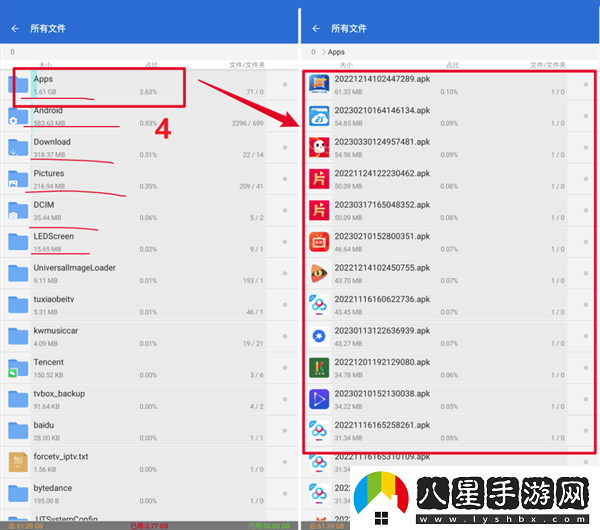This screenshot has width=600, height=530.
Task: Select dot for 20221214102447289.apk
Action: click(585, 85)
